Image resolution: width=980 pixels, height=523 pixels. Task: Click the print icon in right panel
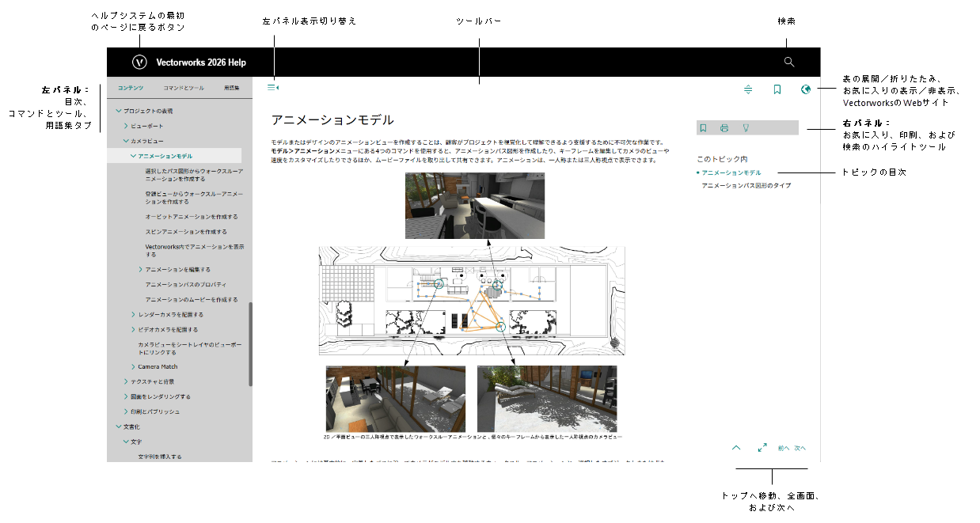724,127
